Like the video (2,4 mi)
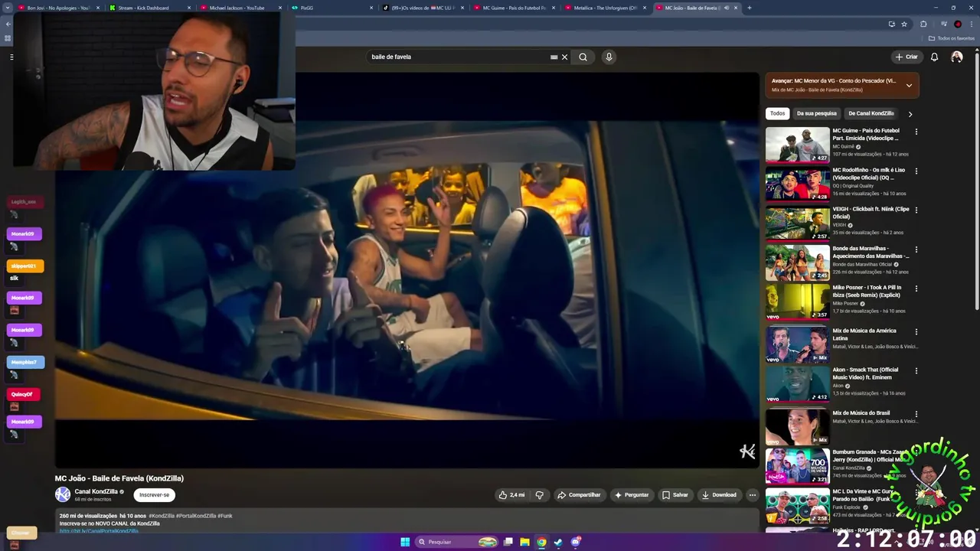Screen dimensions: 980x551 pos(511,495)
